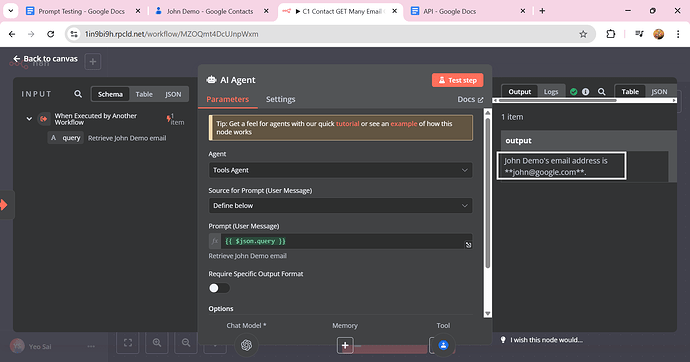
Task: Switch to the Settings tab
Action: point(280,99)
